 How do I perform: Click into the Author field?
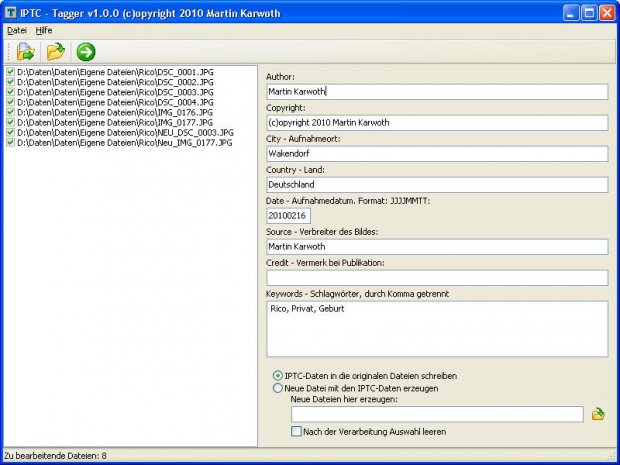[437, 92]
